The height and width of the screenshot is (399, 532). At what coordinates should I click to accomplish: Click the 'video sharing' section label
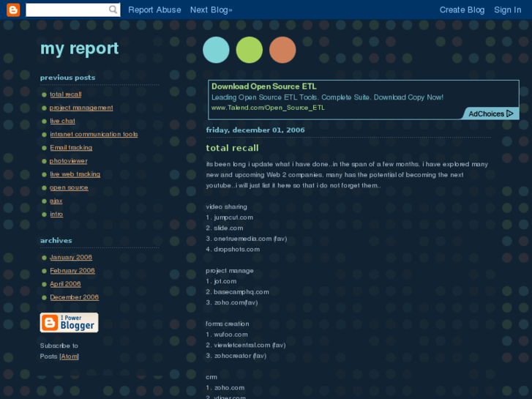[226, 206]
